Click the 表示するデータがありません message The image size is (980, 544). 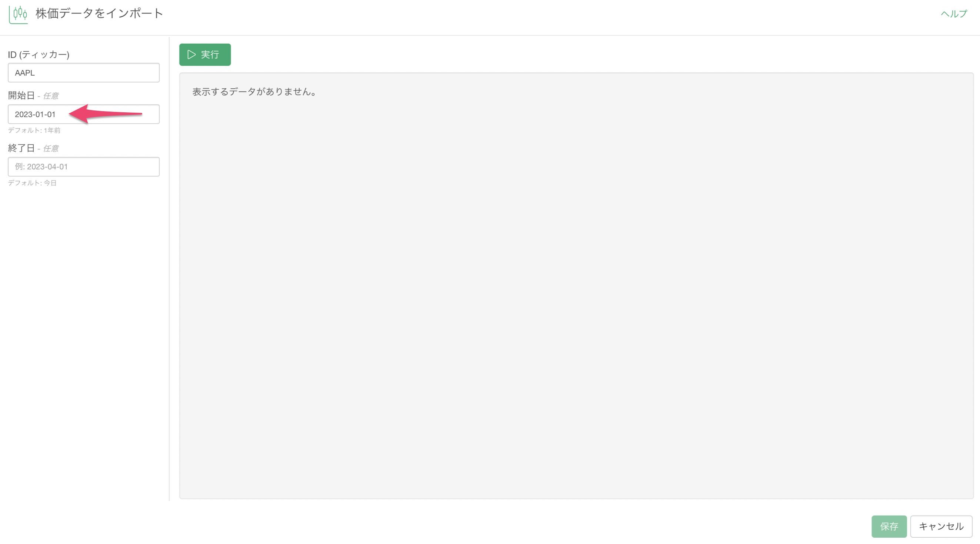pyautogui.click(x=254, y=92)
